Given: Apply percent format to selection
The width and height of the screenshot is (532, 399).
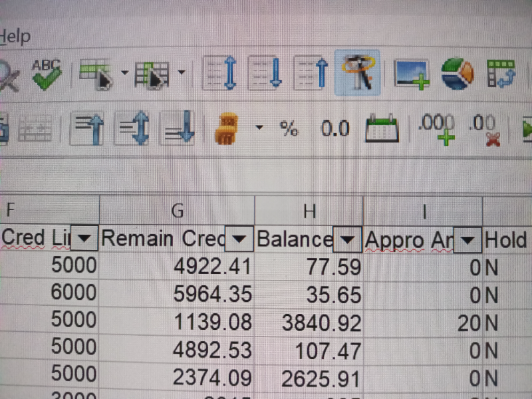Looking at the screenshot, I should pos(289,129).
